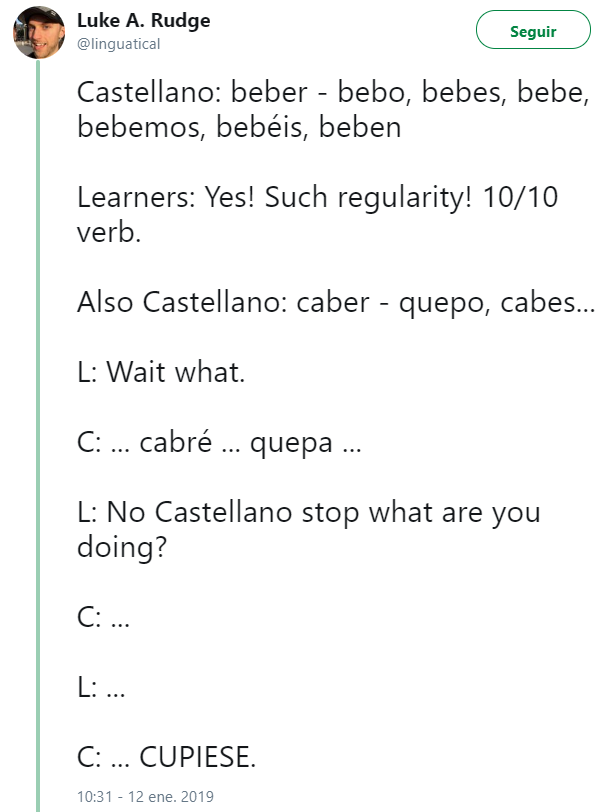Click the line containing only "C: ..."
The width and height of the screenshot is (607, 812).
pos(103,617)
